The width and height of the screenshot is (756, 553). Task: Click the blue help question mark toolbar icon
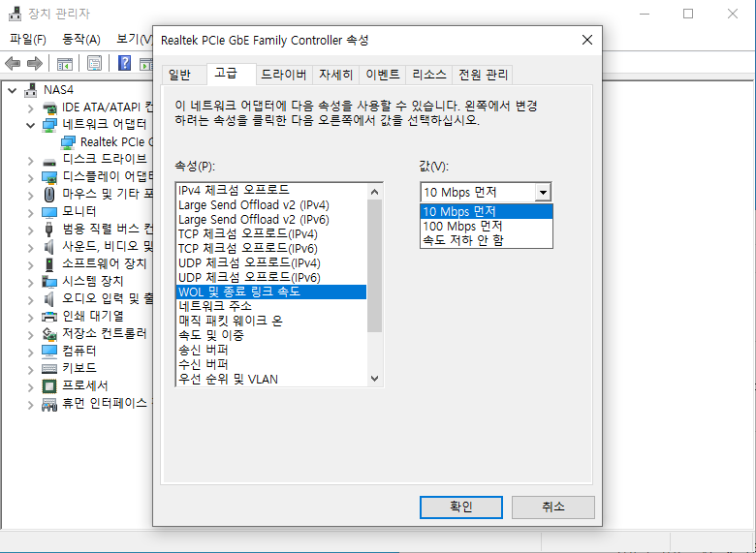pos(124,63)
